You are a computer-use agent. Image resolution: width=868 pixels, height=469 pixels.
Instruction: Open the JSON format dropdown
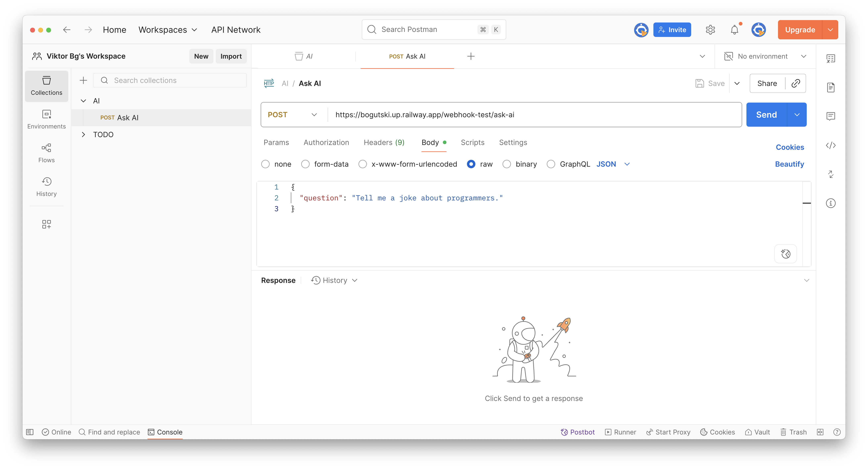coord(613,164)
